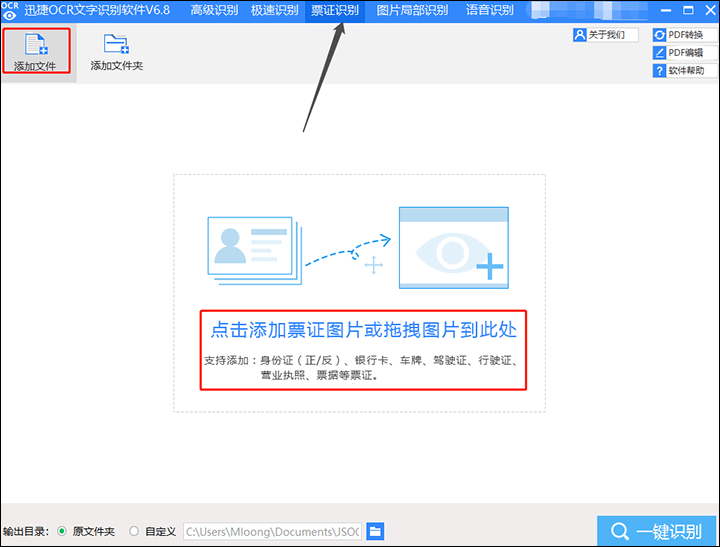Switch to the 高级识别 tab

(215, 10)
